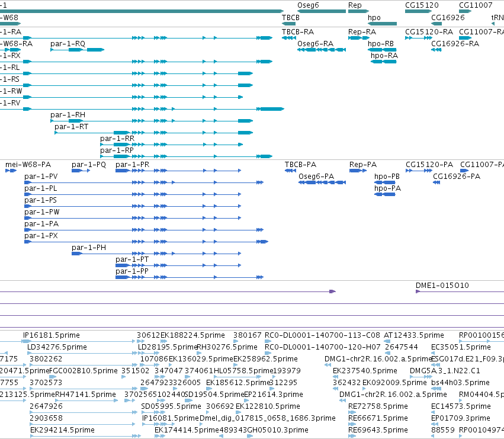Click the RE72758.5prime EST label

click(x=378, y=406)
